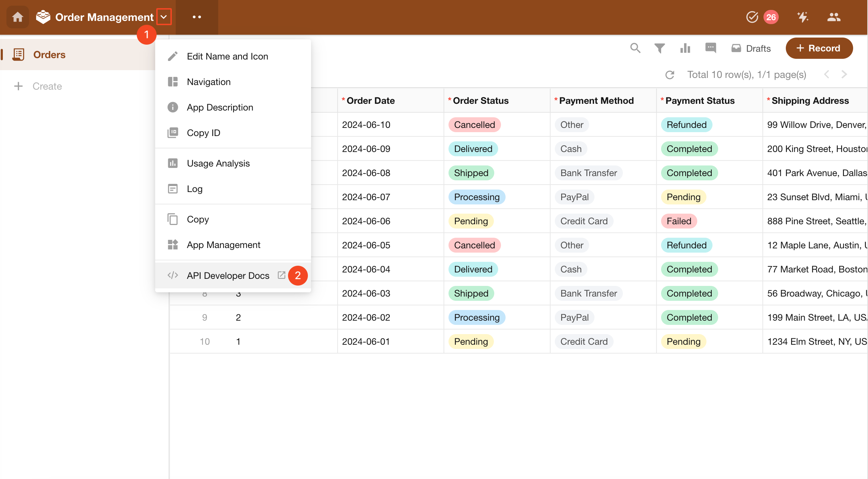Click App Management menu option
The height and width of the screenshot is (479, 868).
tap(223, 245)
